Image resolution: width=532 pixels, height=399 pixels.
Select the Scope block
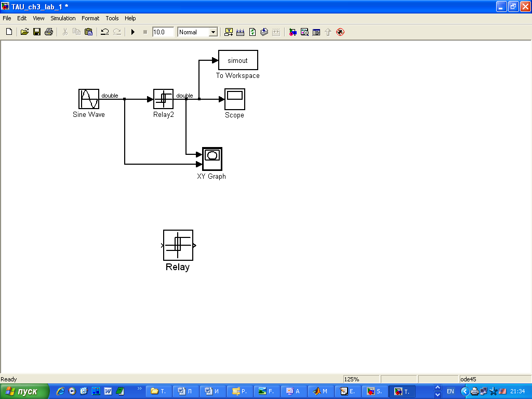[x=235, y=99]
